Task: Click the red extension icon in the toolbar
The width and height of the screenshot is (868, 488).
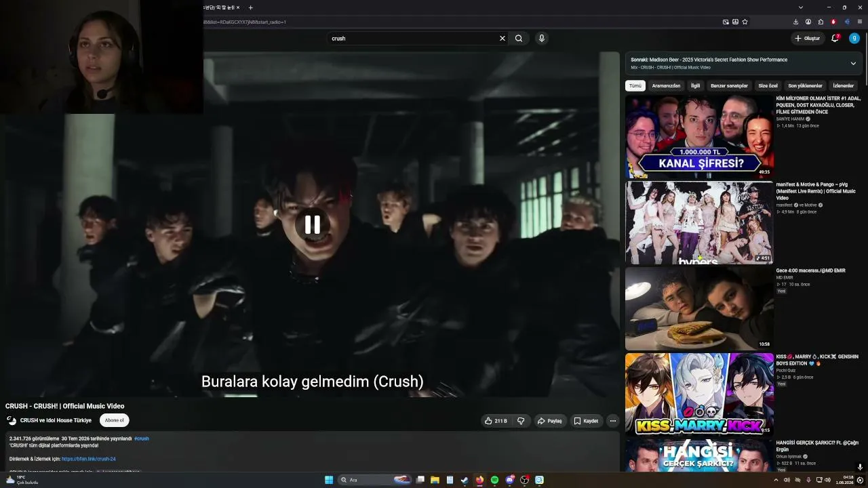Action: 833,22
